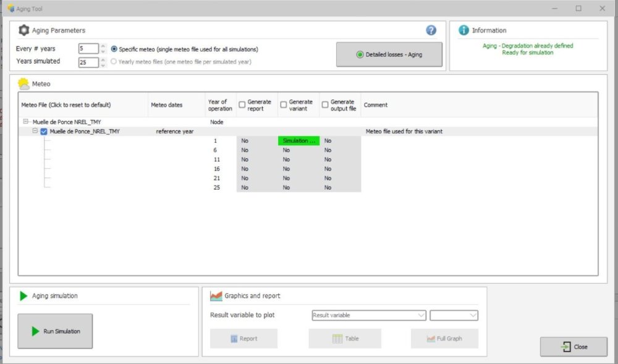
Task: Click the blue help question mark icon
Action: point(431,30)
